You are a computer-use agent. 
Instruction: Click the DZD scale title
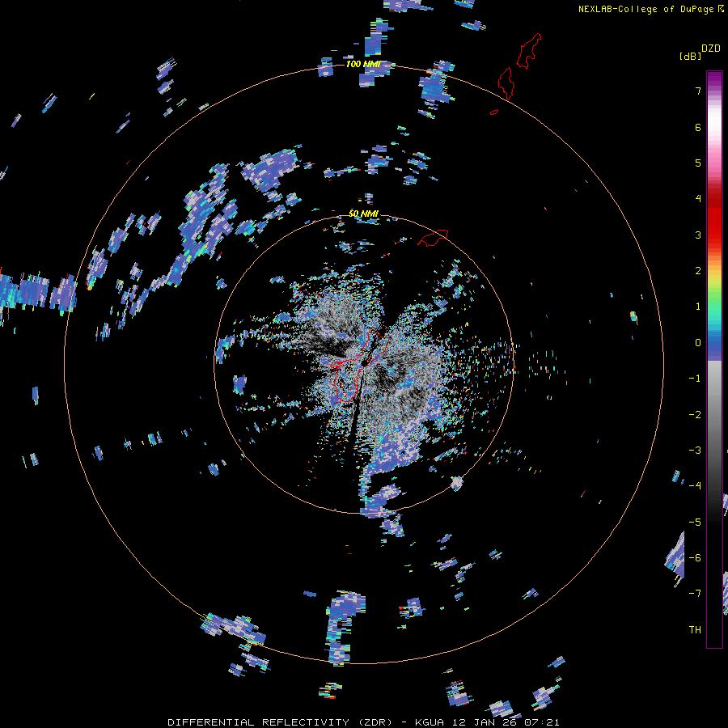pos(711,49)
